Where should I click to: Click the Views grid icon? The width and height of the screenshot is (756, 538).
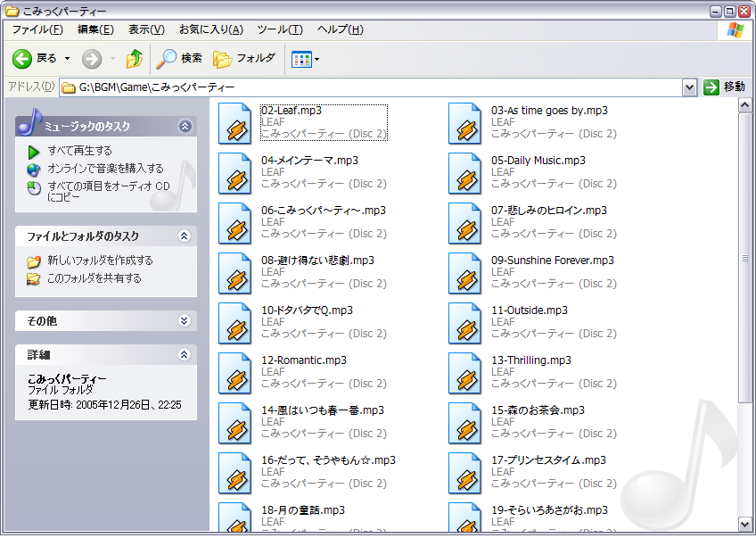click(301, 60)
